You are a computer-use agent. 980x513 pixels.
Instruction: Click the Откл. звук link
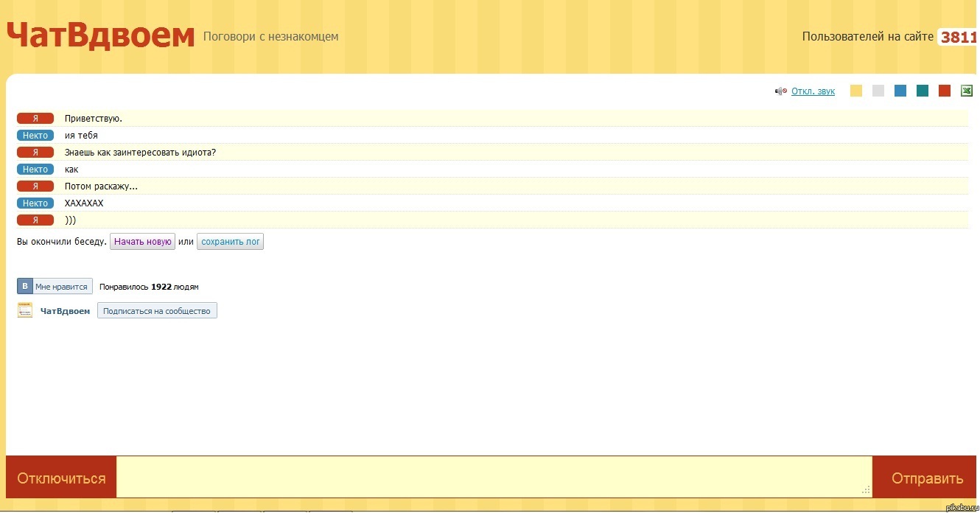point(813,91)
